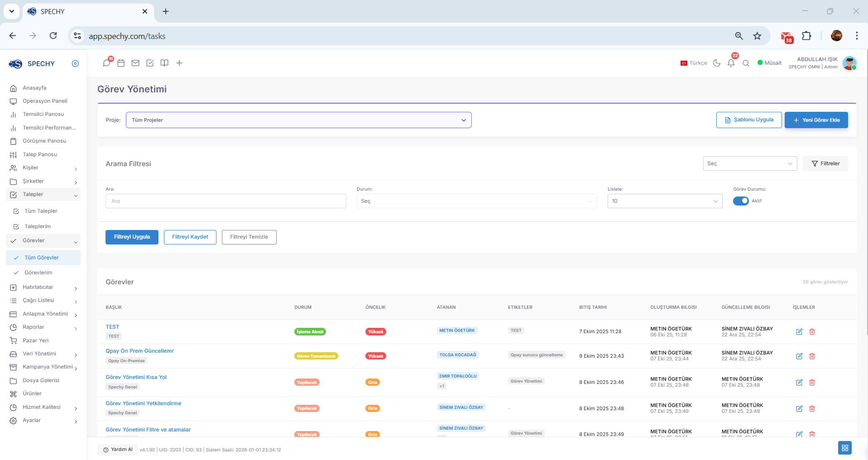
Task: Collapse the Görevler sidebar section
Action: pyautogui.click(x=43, y=241)
